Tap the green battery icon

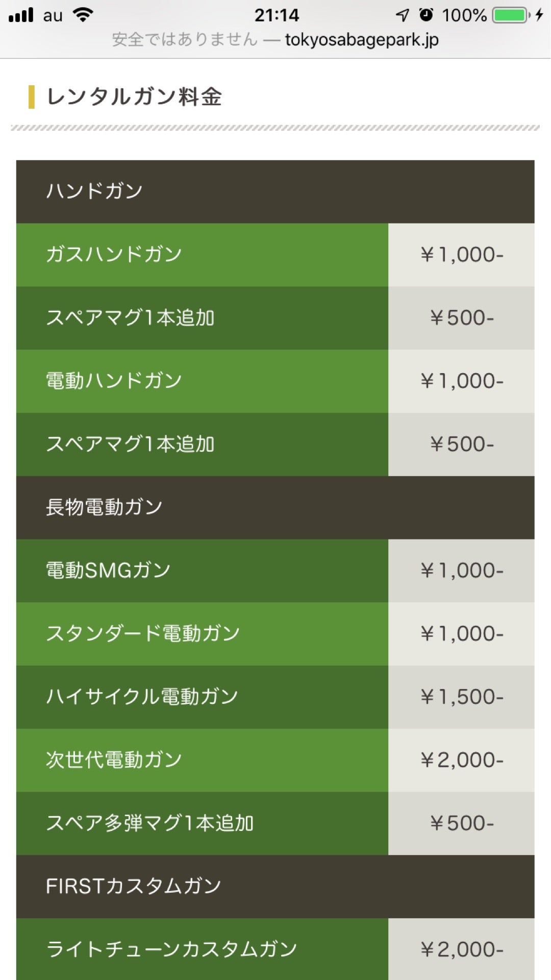coord(510,15)
